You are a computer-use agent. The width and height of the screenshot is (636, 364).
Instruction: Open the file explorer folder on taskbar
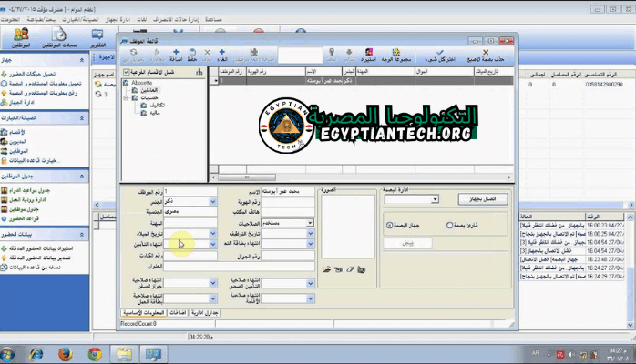tap(124, 354)
